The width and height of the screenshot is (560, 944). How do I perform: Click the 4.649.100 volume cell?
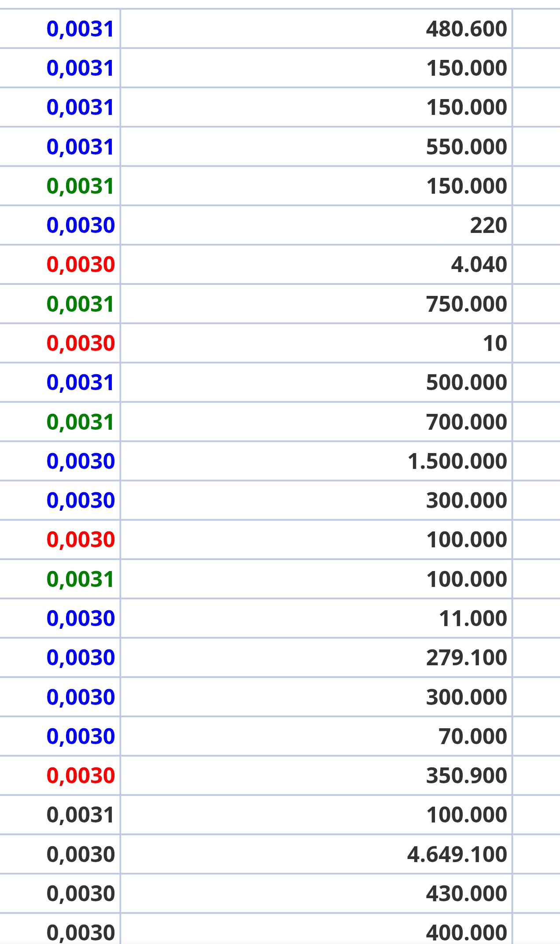[x=316, y=854]
